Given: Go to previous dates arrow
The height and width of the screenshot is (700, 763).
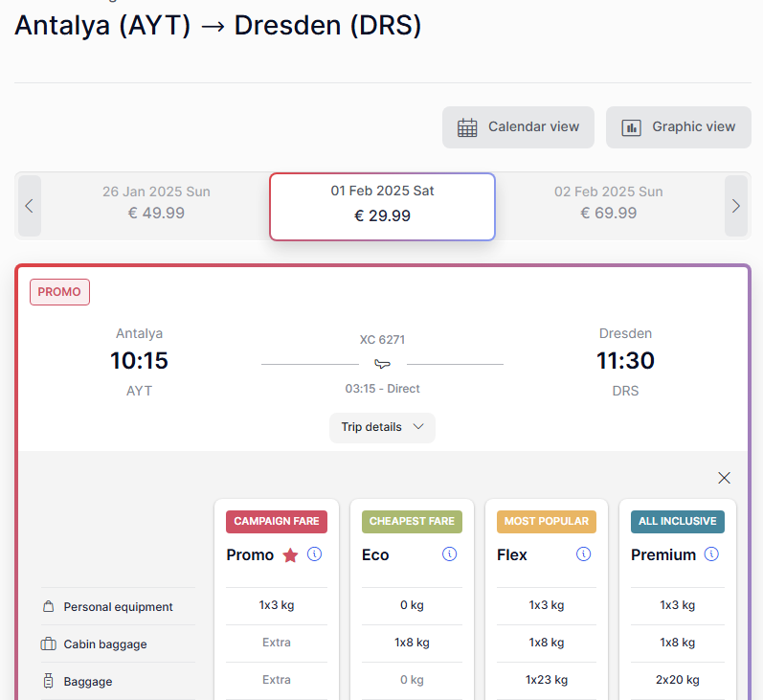Looking at the screenshot, I should pyautogui.click(x=29, y=206).
